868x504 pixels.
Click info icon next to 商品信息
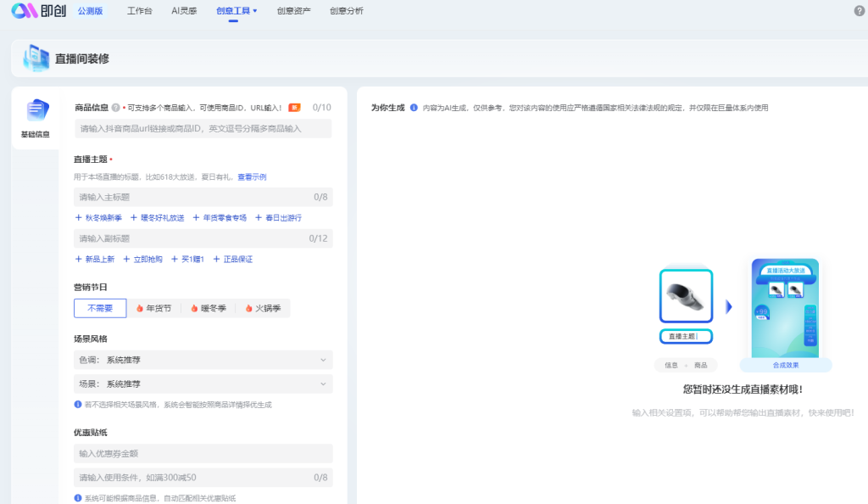coord(115,108)
